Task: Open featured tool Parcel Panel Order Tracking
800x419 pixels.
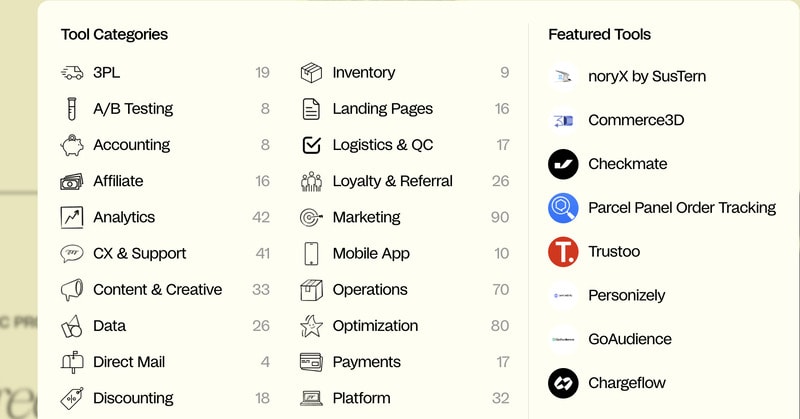Action: pyautogui.click(x=681, y=208)
